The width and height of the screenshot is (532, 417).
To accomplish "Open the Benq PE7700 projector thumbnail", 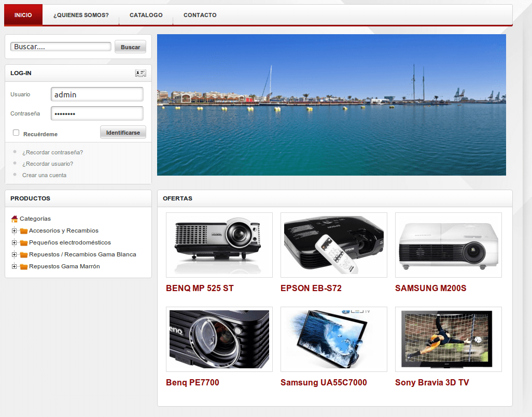I will tap(219, 339).
